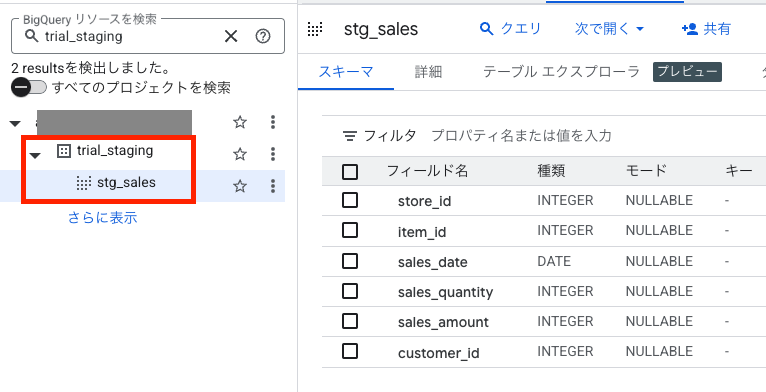766x392 pixels.
Task: Click the customer_id field name
Action: (439, 352)
